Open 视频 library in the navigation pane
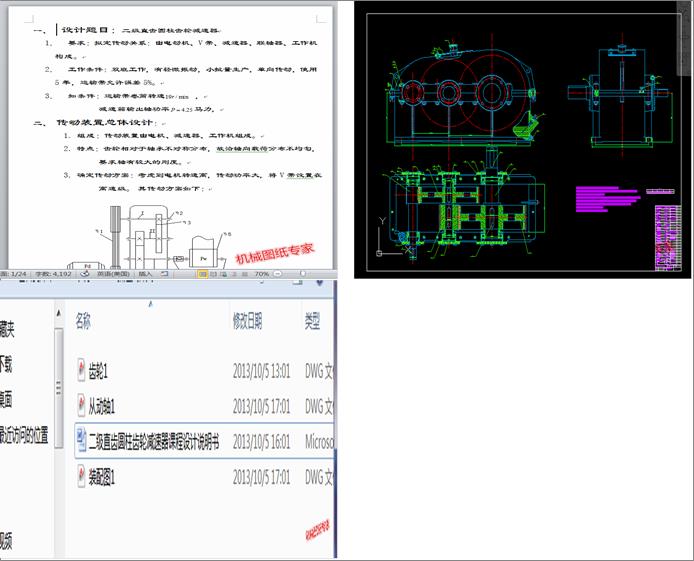 (x=6, y=540)
